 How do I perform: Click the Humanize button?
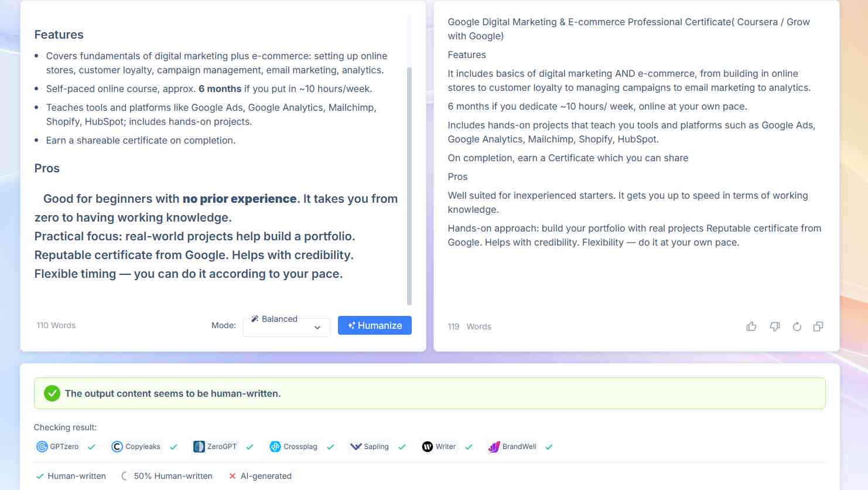click(x=375, y=325)
